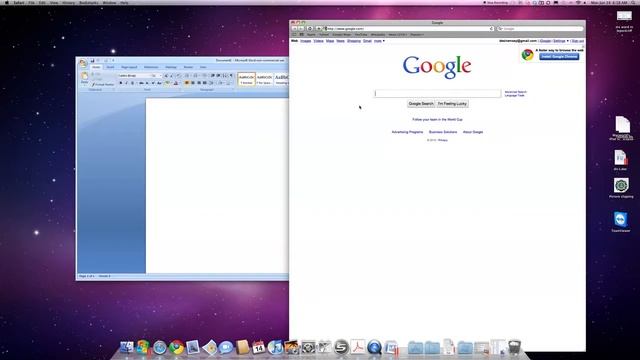The height and width of the screenshot is (360, 640).
Task: Select the No Spacing style in Word
Action: point(264,79)
